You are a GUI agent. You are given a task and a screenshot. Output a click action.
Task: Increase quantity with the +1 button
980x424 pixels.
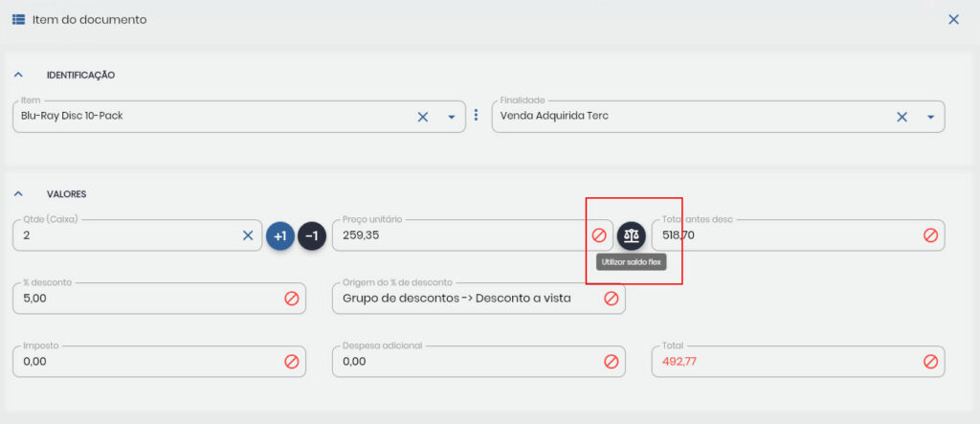(279, 235)
